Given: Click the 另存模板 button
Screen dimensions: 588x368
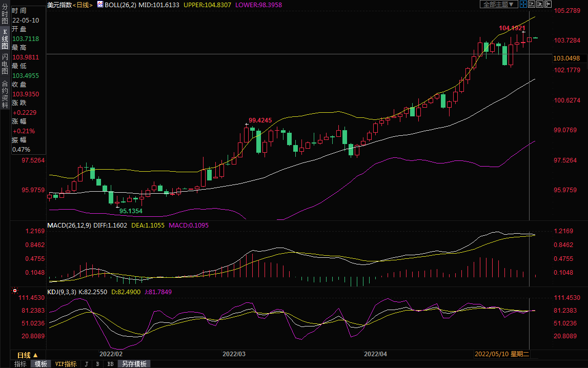Looking at the screenshot, I should 134,364.
